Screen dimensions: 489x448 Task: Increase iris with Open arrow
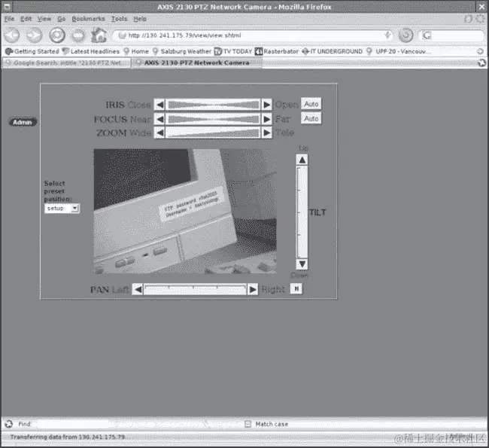pyautogui.click(x=266, y=105)
